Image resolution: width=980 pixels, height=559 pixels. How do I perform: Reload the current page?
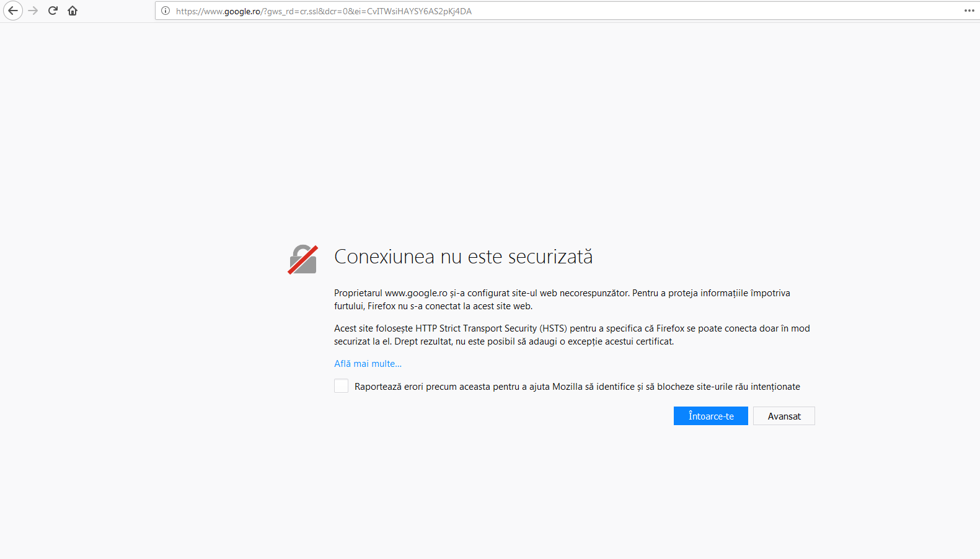[53, 11]
